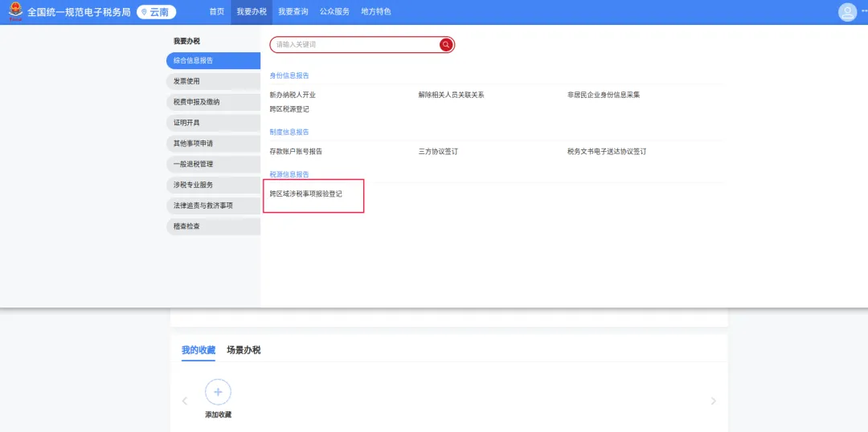Select 一般退税管理 in the sidebar
Image resolution: width=868 pixels, height=432 pixels.
click(x=213, y=165)
